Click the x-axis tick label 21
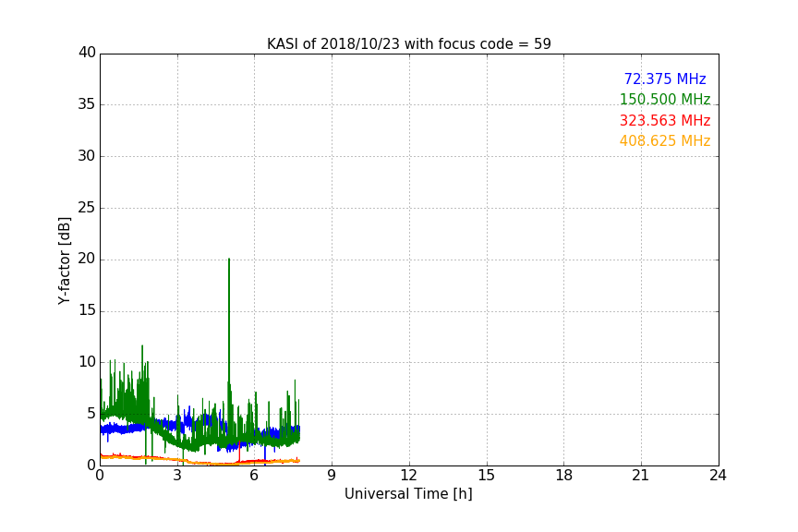798x532 pixels. point(641,476)
